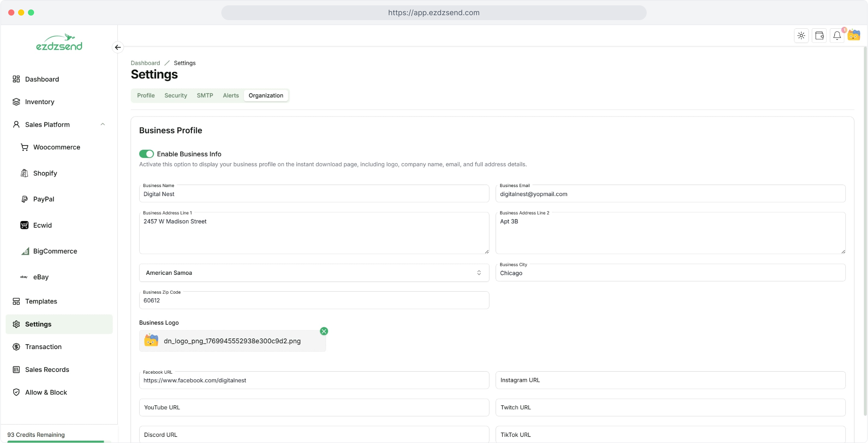The height and width of the screenshot is (443, 868).
Task: Click Dashboard breadcrumb link
Action: 145,63
